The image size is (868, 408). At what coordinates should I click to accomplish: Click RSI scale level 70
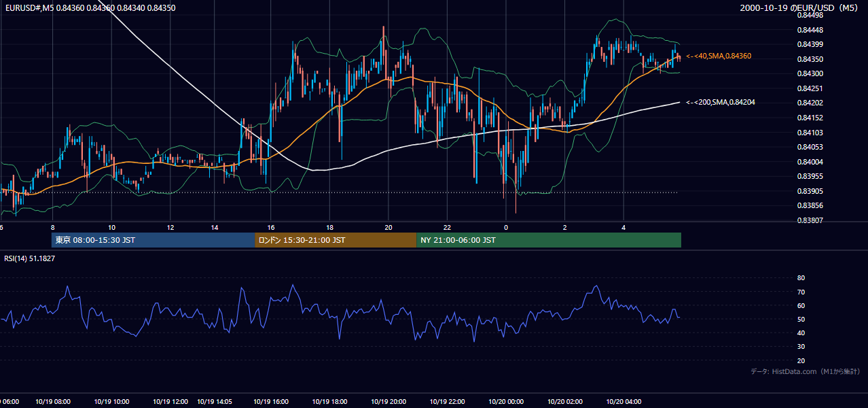pos(801,292)
